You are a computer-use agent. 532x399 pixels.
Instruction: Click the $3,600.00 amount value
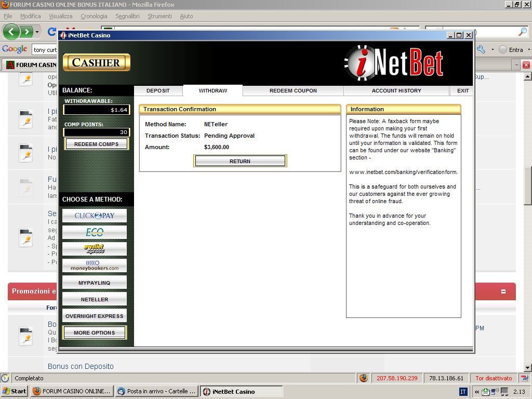click(217, 147)
